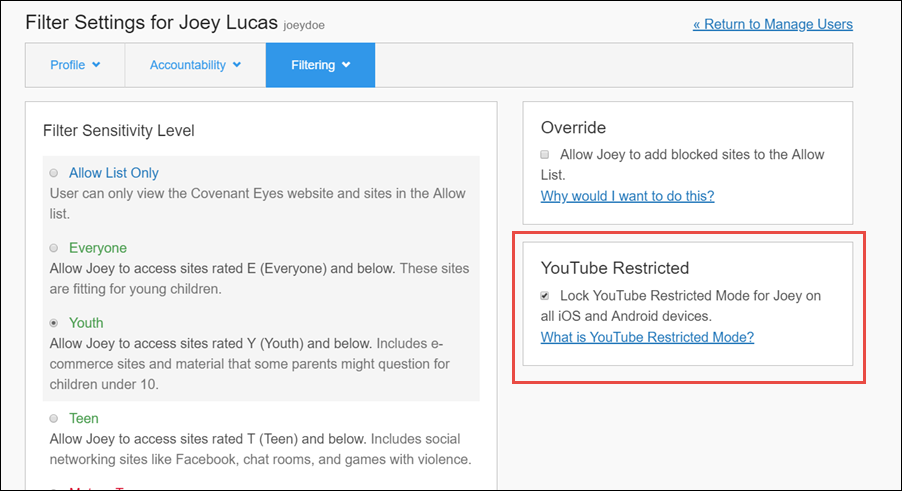Click the YouTube Restricted heading
The width and height of the screenshot is (902, 491).
(615, 268)
